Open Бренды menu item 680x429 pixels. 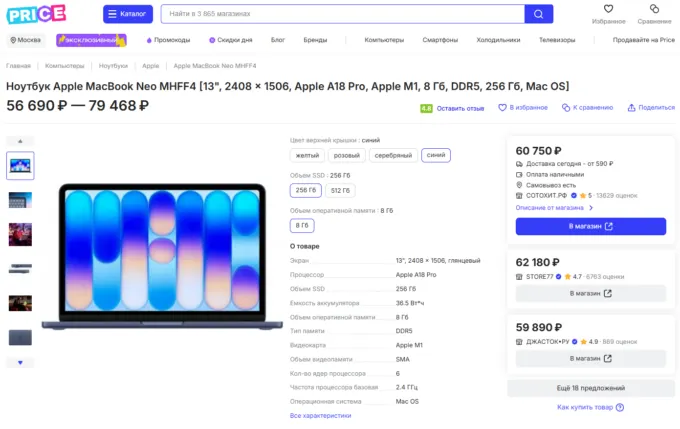315,40
